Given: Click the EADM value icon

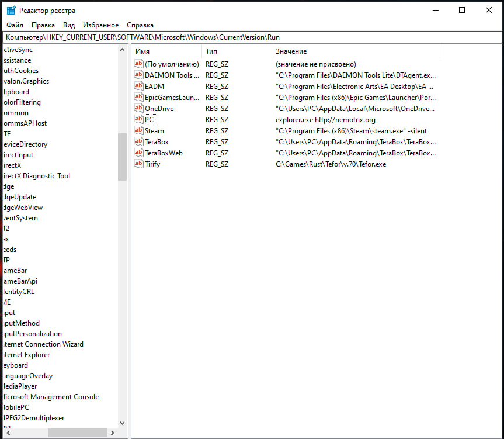Looking at the screenshot, I should pos(138,86).
